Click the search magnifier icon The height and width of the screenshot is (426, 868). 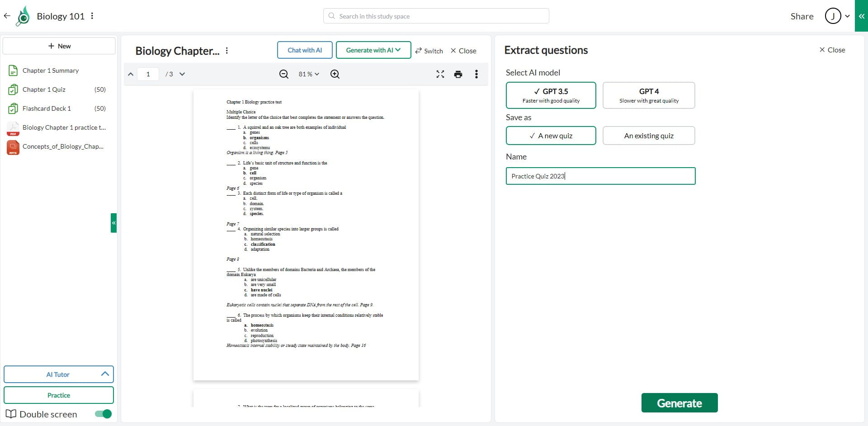pyautogui.click(x=332, y=16)
